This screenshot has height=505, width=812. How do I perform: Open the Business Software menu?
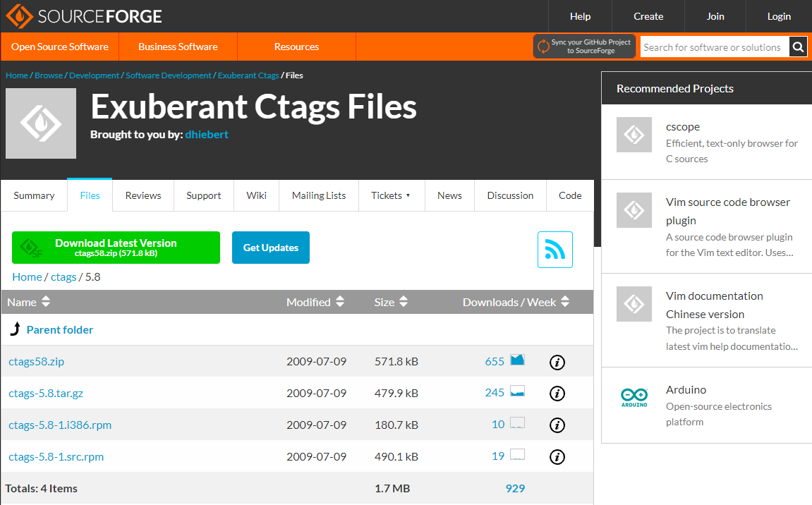coord(178,47)
